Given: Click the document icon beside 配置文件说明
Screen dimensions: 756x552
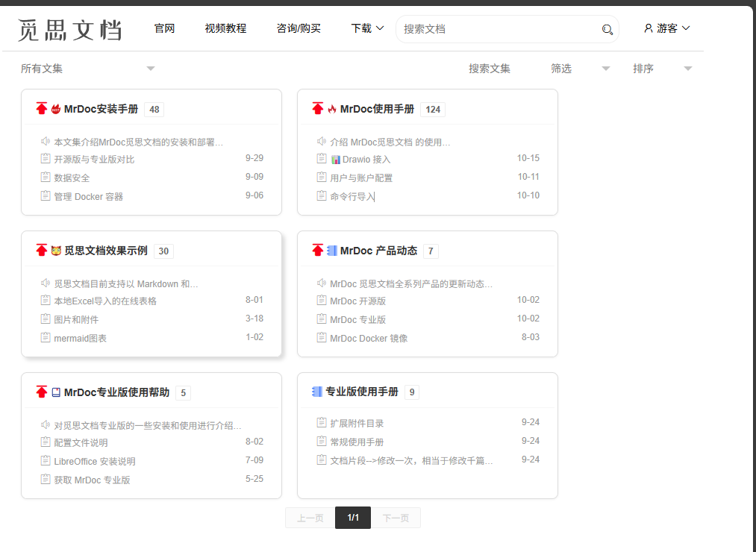Looking at the screenshot, I should 46,442.
